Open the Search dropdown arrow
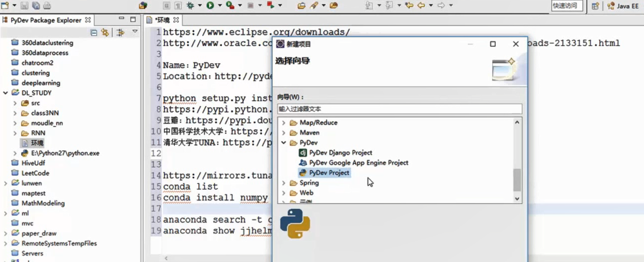644x262 pixels. [324, 5]
